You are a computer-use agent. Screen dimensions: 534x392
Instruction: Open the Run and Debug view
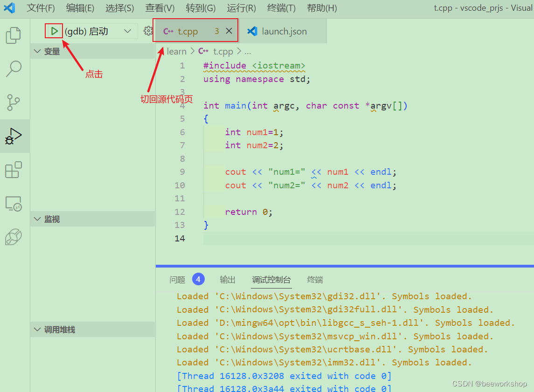pos(14,136)
